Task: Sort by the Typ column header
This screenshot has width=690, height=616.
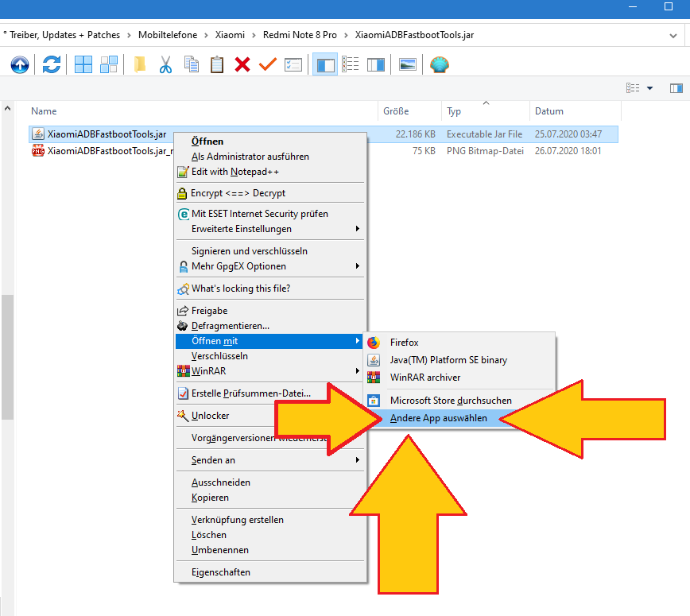Action: tap(486, 111)
